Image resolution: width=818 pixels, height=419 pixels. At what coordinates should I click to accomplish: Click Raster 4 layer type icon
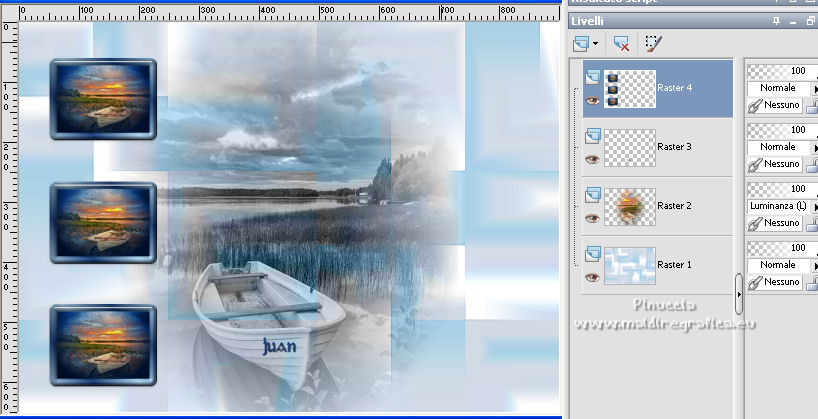[592, 78]
